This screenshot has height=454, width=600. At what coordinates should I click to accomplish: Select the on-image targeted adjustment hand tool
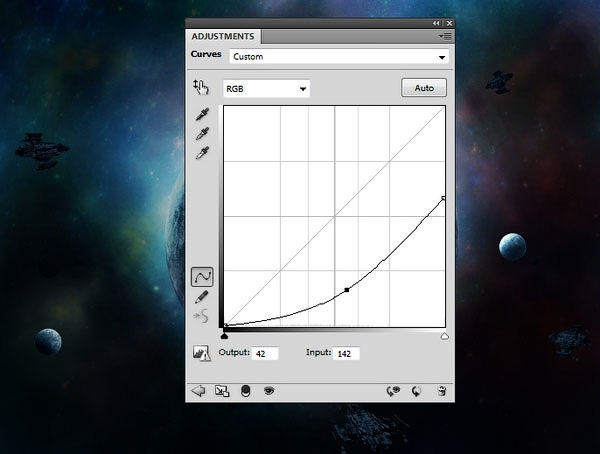coord(201,87)
